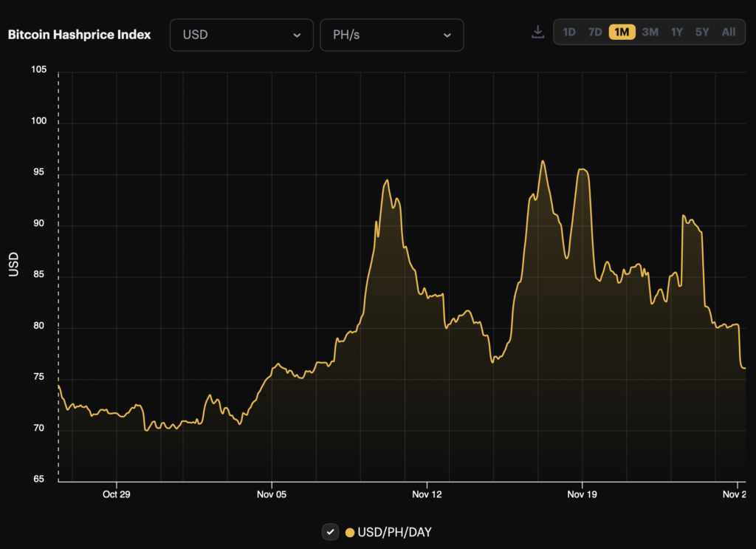Click the active 1M range button
Viewport: 756px width, 549px height.
[x=622, y=33]
